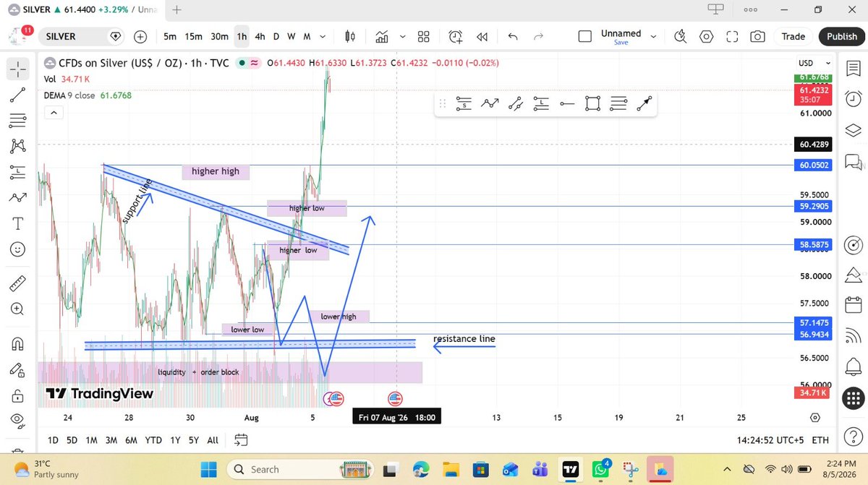
Task: Switch chart to fullscreen mode
Action: point(732,36)
